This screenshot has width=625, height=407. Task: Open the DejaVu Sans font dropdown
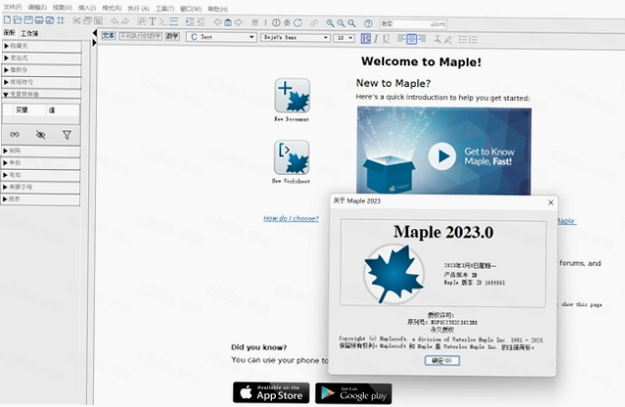pos(295,37)
